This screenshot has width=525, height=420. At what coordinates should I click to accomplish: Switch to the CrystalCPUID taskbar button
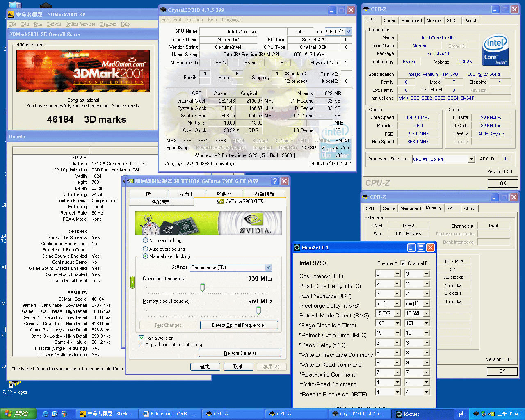pos(359,414)
